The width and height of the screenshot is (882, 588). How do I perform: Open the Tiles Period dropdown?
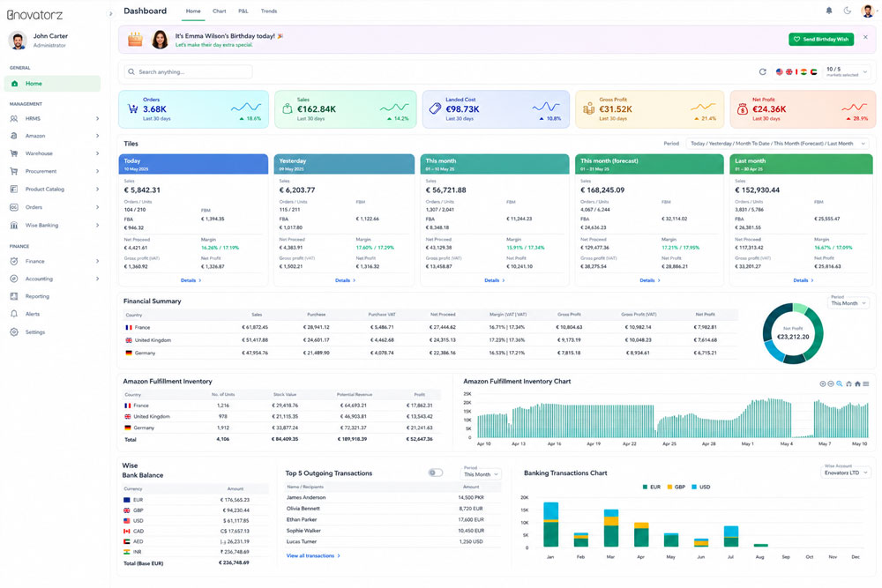point(778,144)
